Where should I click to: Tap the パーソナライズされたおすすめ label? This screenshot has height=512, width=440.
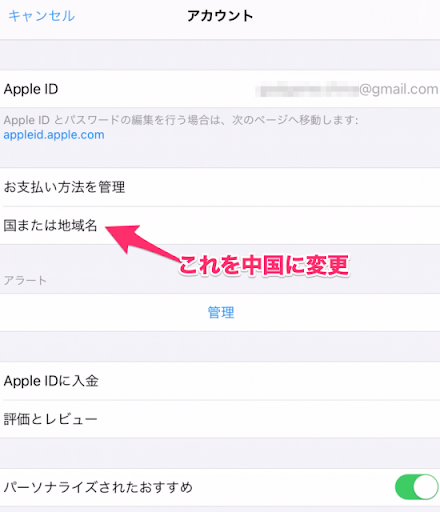point(98,487)
